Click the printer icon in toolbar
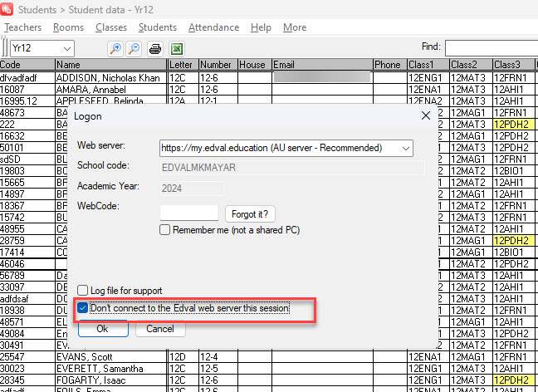538x392 pixels. tap(155, 49)
